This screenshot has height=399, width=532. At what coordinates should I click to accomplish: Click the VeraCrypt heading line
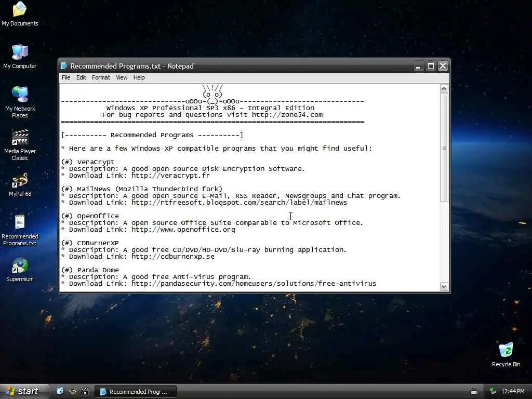point(88,162)
